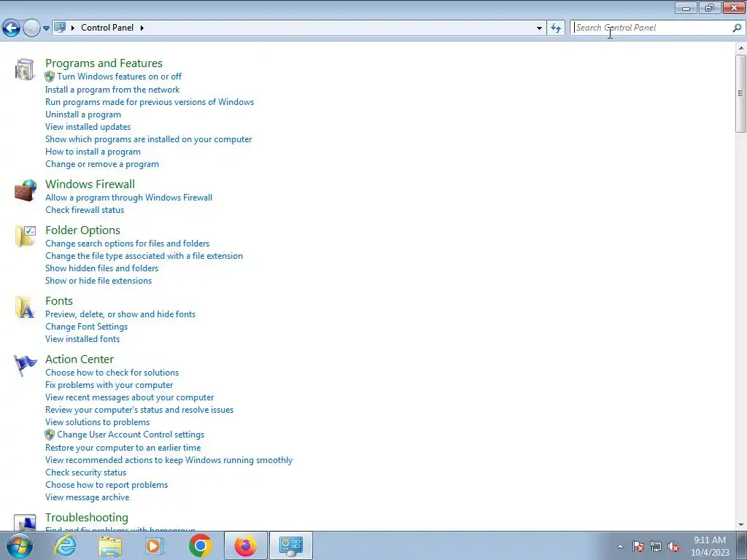Click the Programs and Features icon
The image size is (747, 560).
pos(25,69)
